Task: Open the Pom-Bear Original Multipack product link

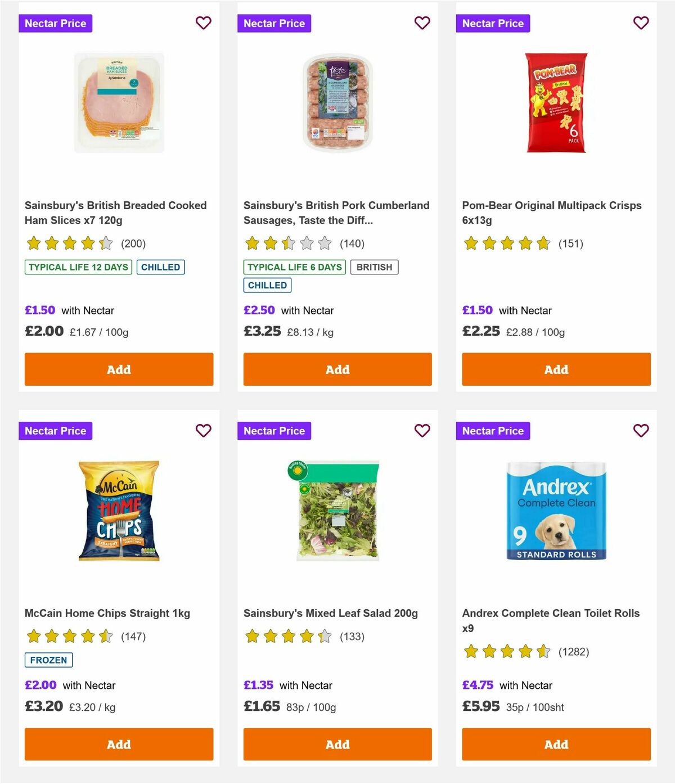Action: click(551, 213)
